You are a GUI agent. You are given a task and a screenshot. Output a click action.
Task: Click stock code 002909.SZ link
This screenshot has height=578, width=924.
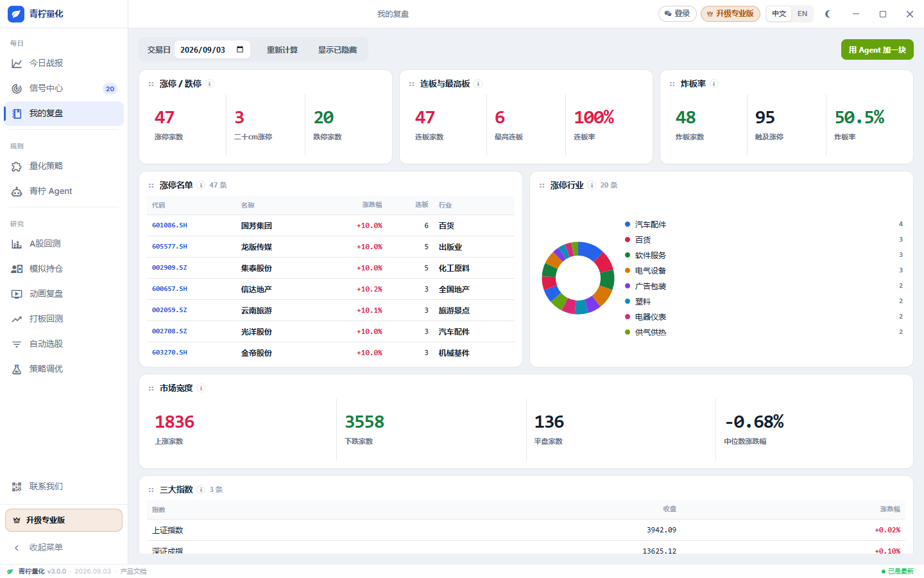169,268
